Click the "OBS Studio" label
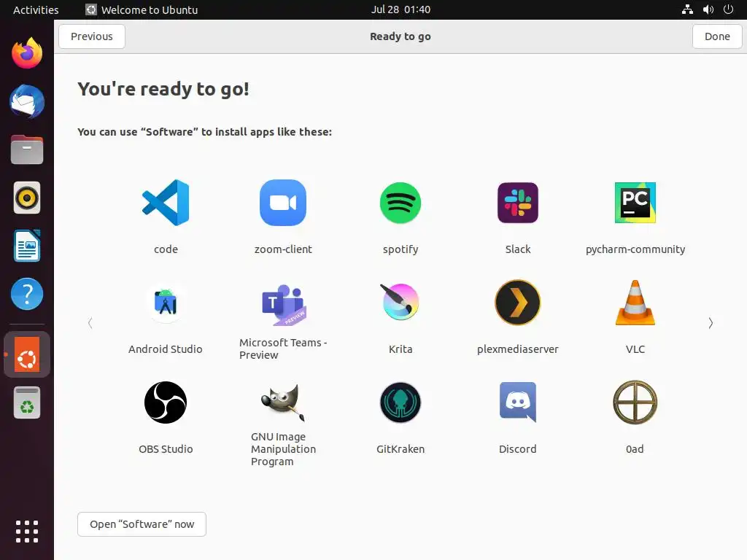Image resolution: width=747 pixels, height=560 pixels. (166, 449)
